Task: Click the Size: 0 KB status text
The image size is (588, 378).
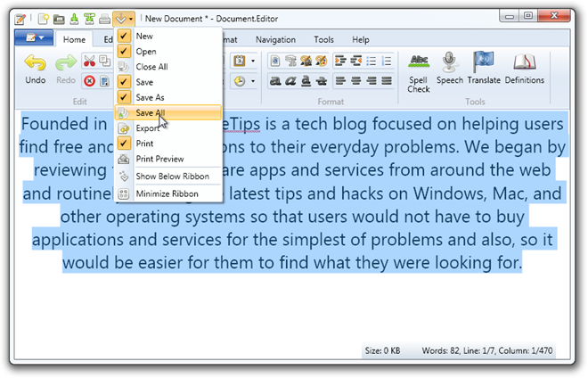Action: [x=382, y=350]
